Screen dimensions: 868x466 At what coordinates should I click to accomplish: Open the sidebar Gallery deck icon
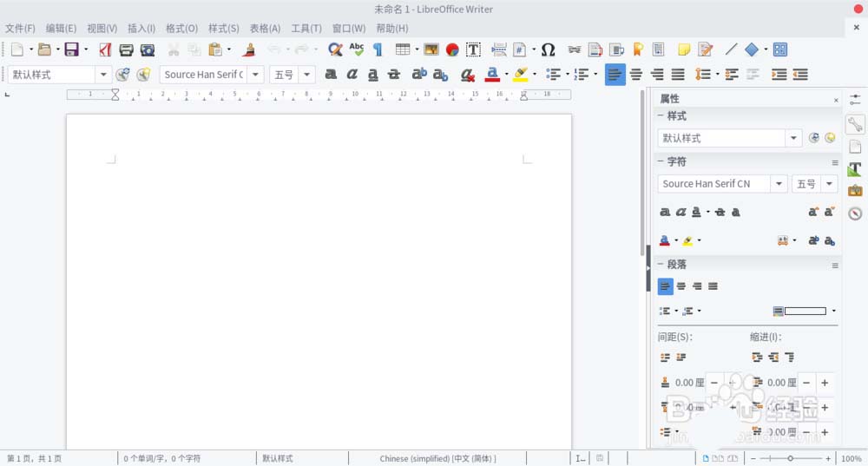[855, 191]
